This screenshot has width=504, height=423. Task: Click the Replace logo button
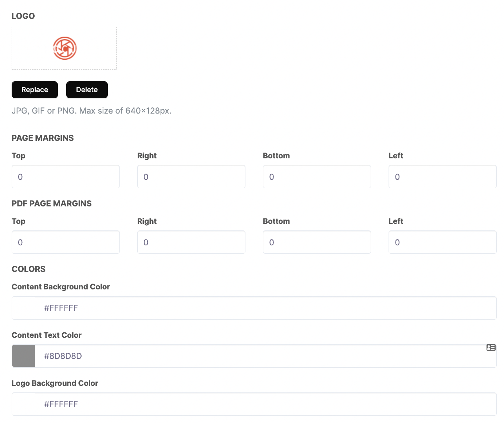[35, 90]
